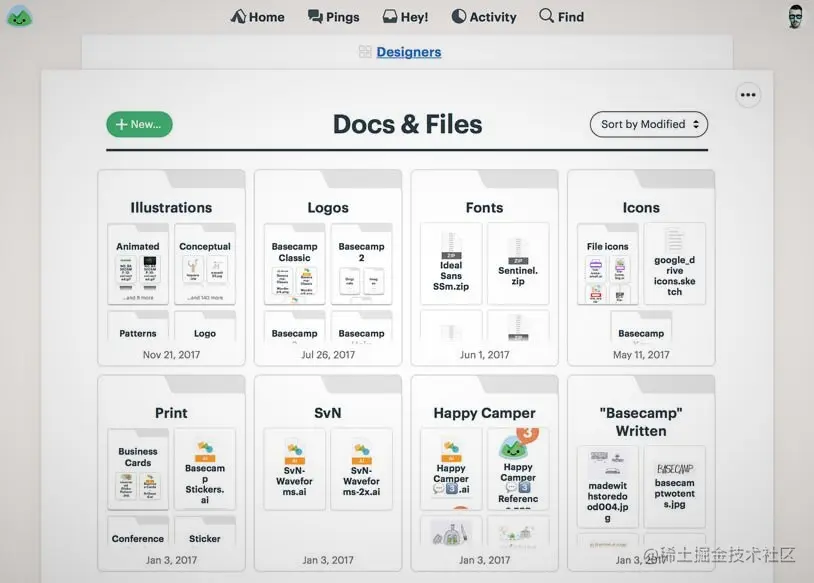Image resolution: width=814 pixels, height=583 pixels.
Task: Click the grid icon beside Designers
Action: pyautogui.click(x=365, y=51)
